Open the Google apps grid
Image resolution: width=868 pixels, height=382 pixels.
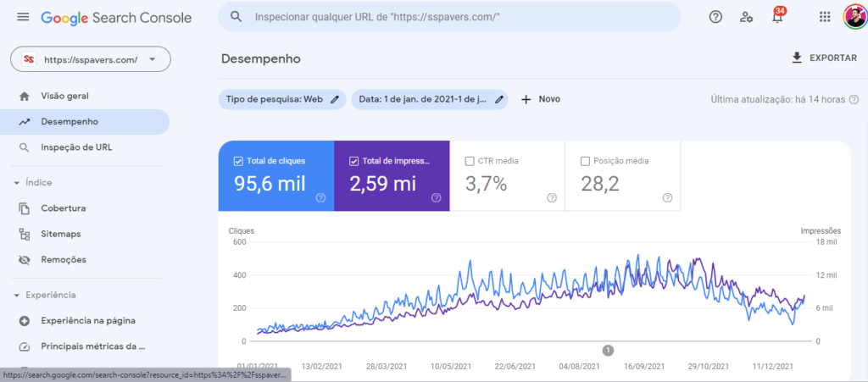pos(825,17)
